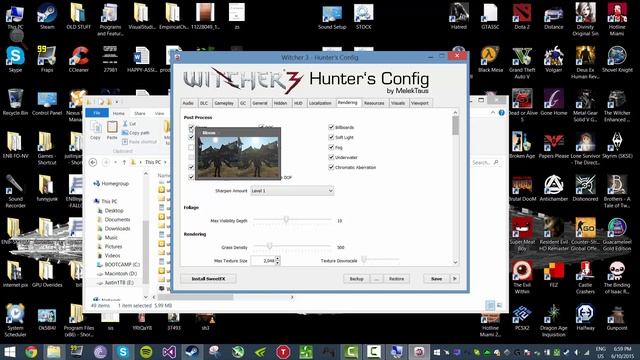Launch the Counter-Strike Global Offensive shortcut
Screen dimensions: 640x360
(x=585, y=234)
